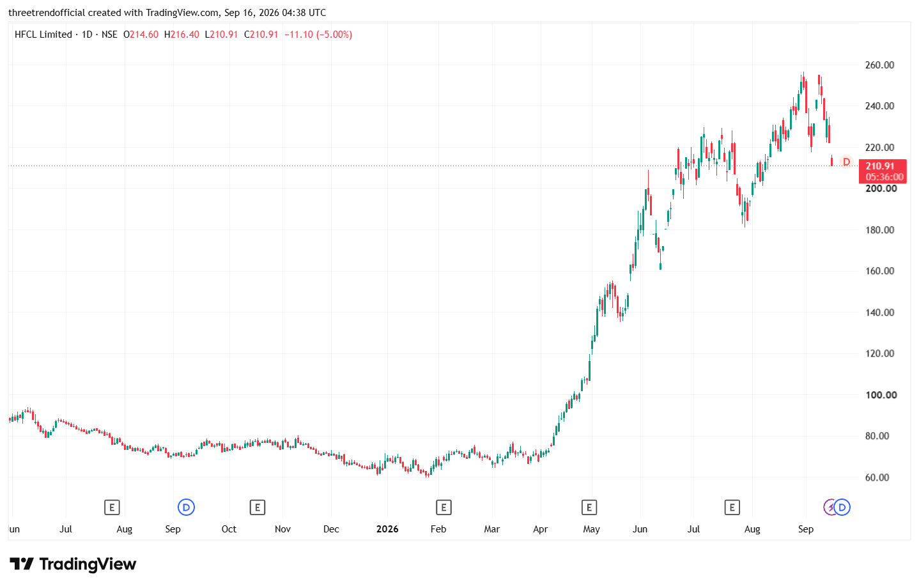
Task: Click the TradingView logo
Action: [x=73, y=564]
